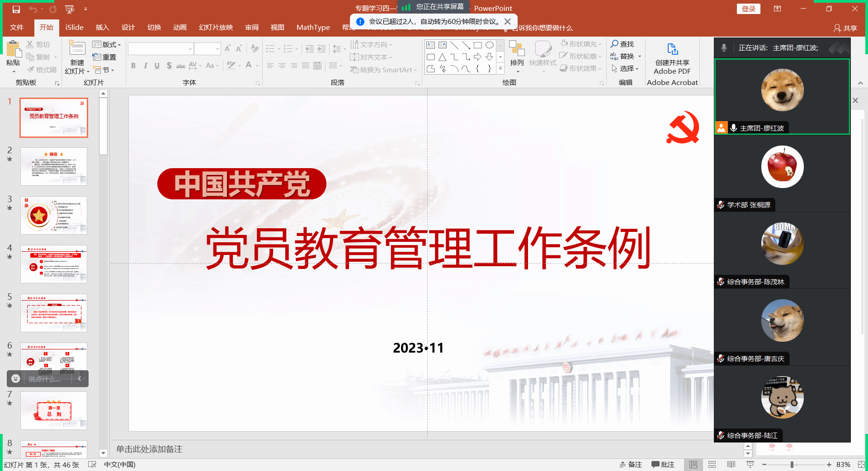Click the Paste clipboard icon
The height and width of the screenshot is (471, 868).
click(x=13, y=50)
